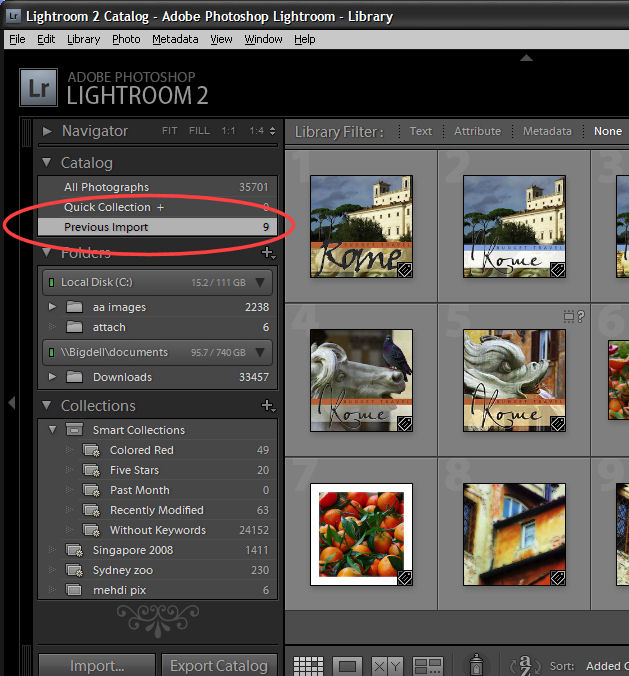Hide the left panel group arrow
629x676 pixels.
(x=12, y=403)
